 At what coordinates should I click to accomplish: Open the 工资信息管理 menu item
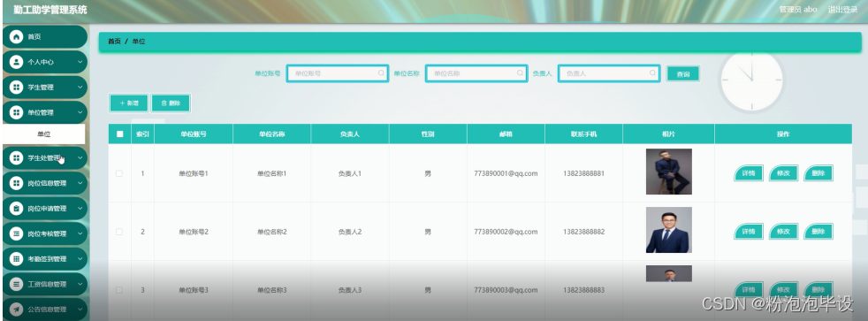point(45,285)
